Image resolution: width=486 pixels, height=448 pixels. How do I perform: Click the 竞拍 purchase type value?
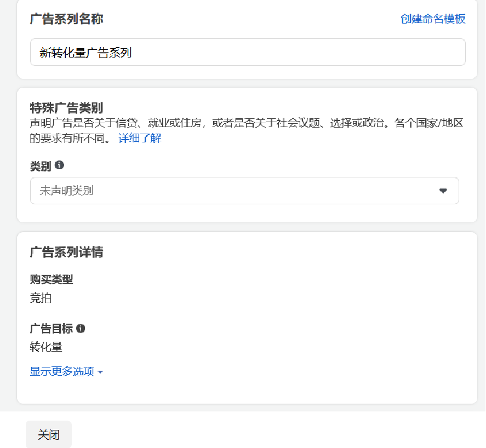41,298
